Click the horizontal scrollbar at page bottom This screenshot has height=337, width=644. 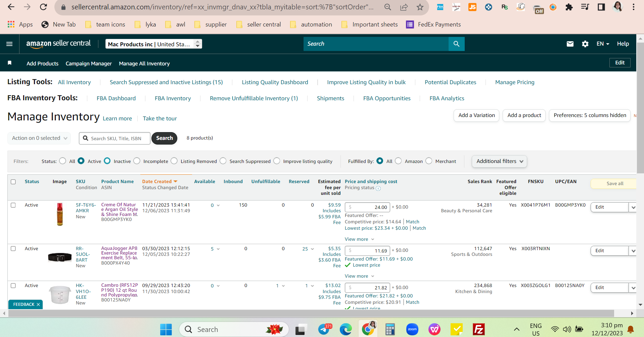coord(311,313)
